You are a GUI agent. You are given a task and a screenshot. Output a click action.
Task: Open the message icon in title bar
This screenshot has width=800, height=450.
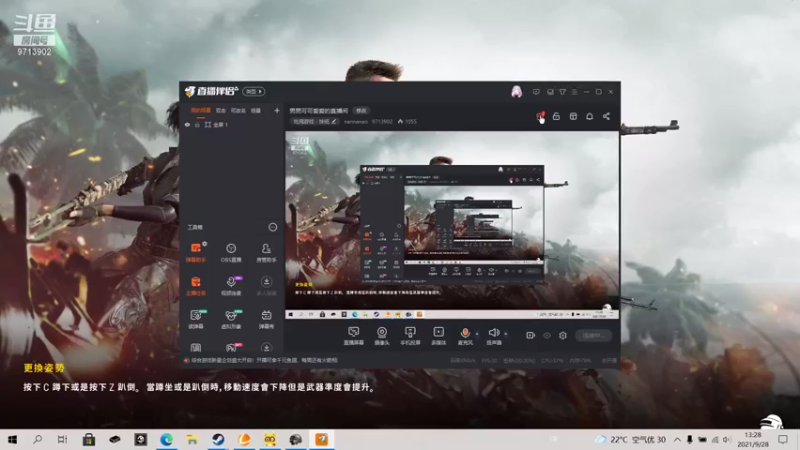[x=536, y=92]
